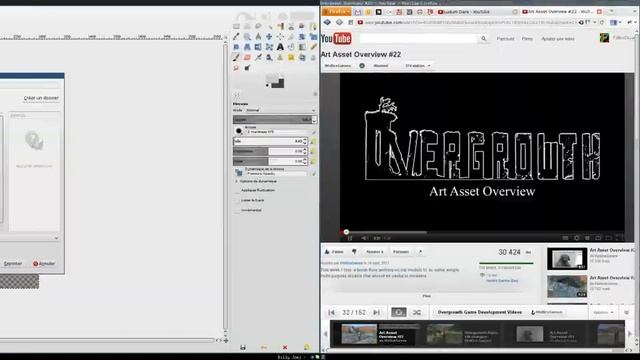
Task: Select the Blur/Sharpen droplet tool
Action: 313,57
